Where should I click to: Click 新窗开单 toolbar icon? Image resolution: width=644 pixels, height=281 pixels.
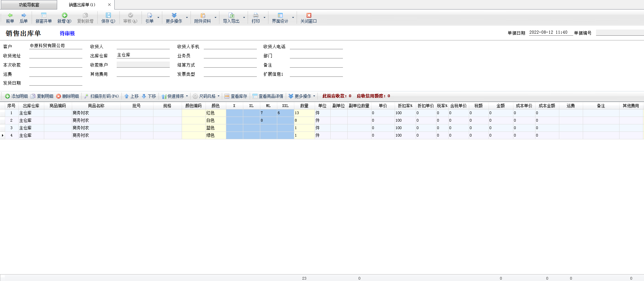click(x=44, y=16)
